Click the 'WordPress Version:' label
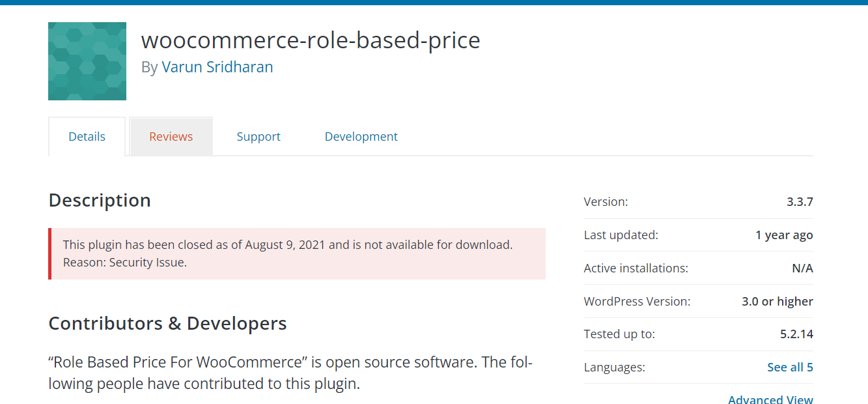The image size is (868, 404). click(637, 302)
